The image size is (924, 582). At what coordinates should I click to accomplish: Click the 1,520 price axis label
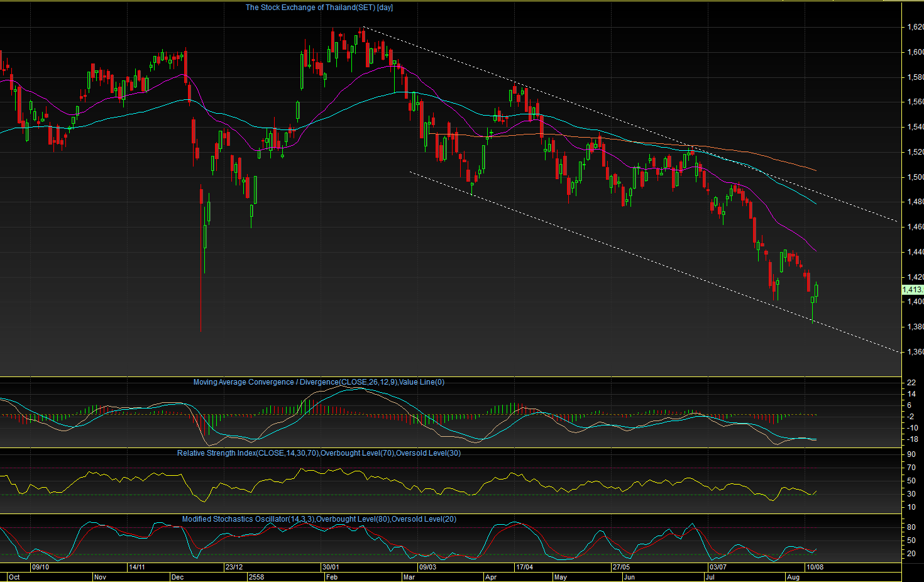[x=915, y=152]
